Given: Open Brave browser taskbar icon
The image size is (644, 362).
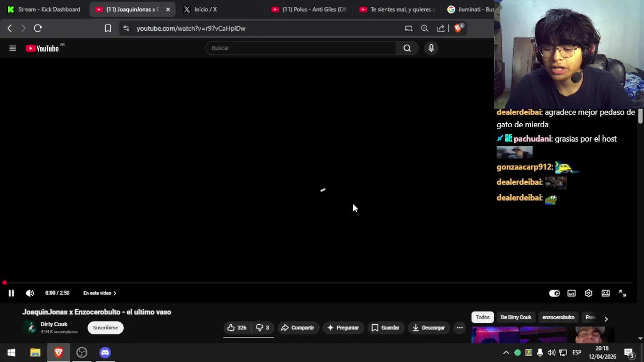Looking at the screenshot, I should pyautogui.click(x=58, y=352).
